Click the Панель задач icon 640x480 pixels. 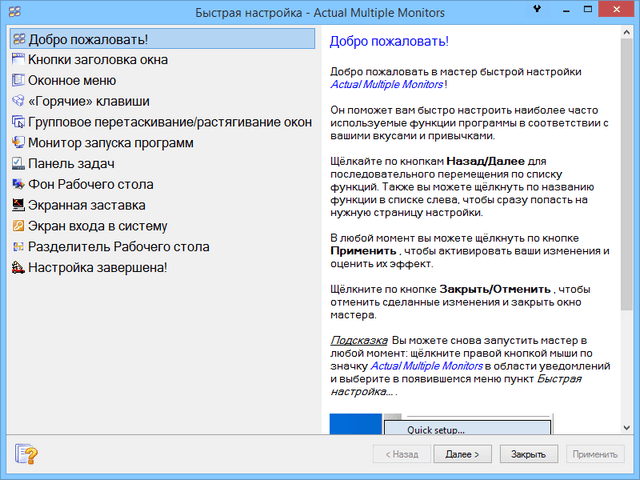pyautogui.click(x=18, y=164)
